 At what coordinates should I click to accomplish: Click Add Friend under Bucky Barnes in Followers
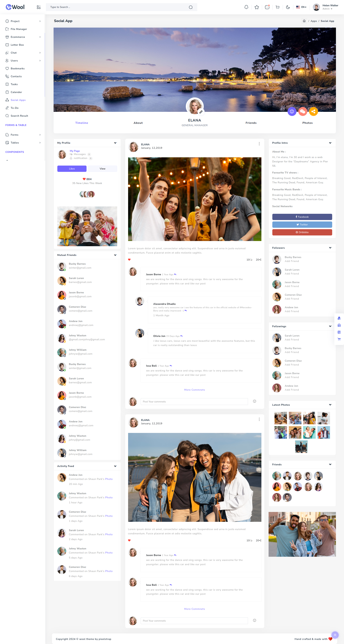pos(292,261)
